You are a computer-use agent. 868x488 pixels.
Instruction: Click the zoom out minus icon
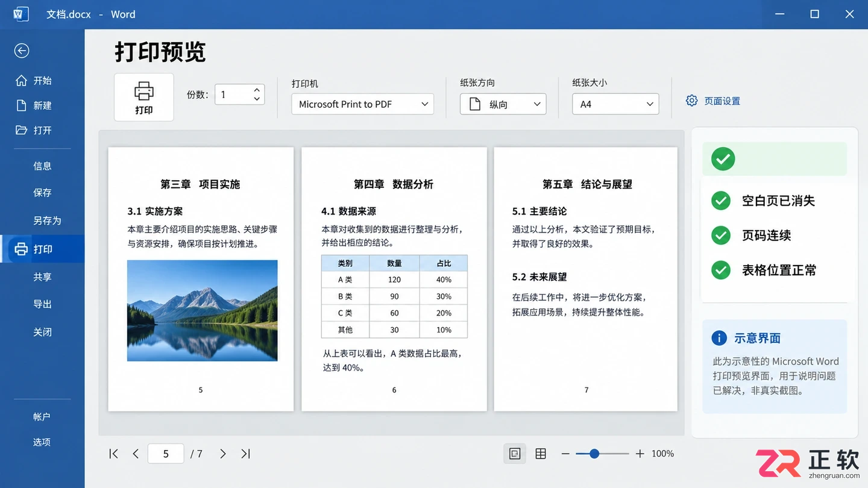(x=565, y=454)
